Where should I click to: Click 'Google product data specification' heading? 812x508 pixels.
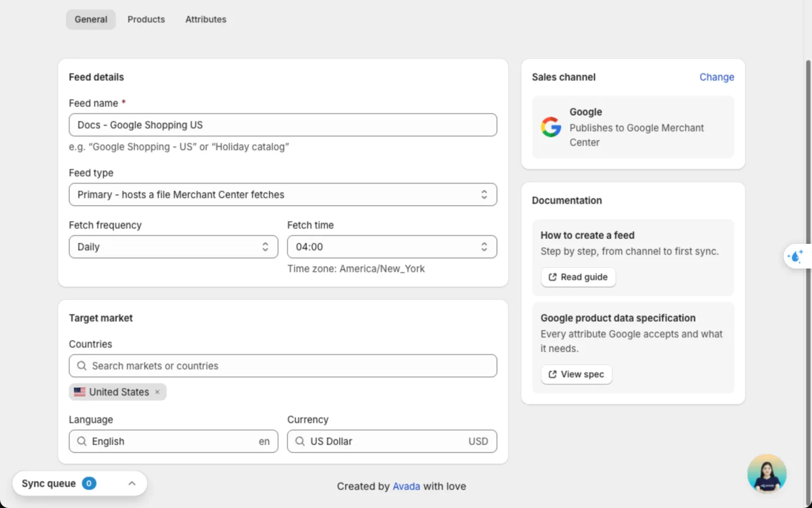(618, 318)
